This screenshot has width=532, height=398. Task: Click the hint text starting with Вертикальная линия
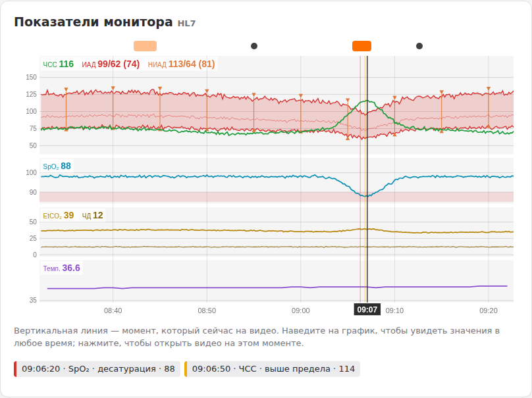tap(257, 337)
